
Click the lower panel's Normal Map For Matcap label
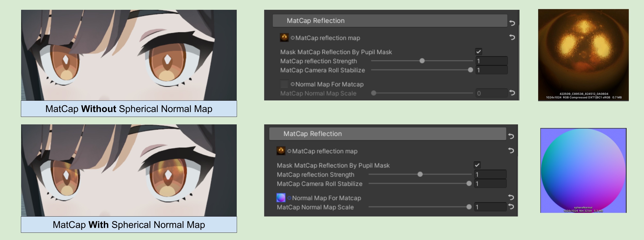point(326,198)
